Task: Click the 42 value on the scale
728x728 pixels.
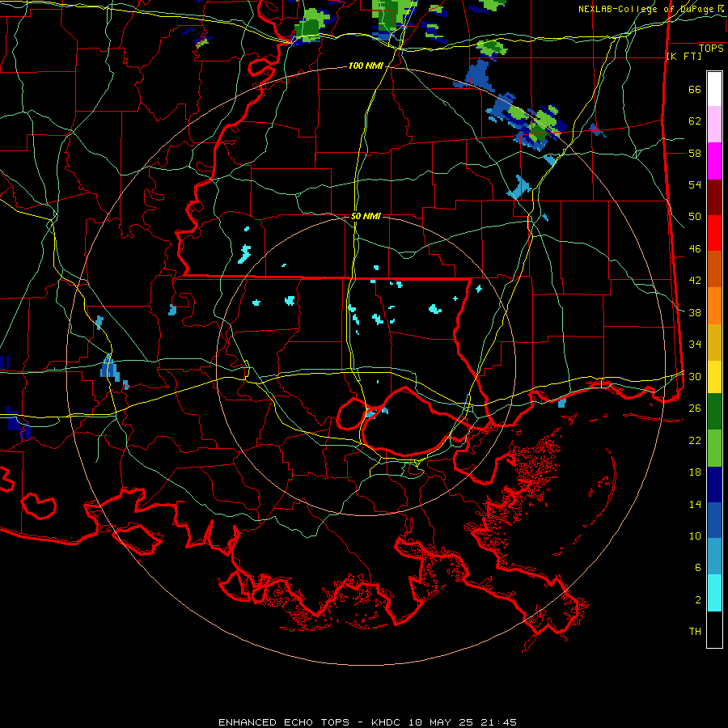Action: pos(695,281)
